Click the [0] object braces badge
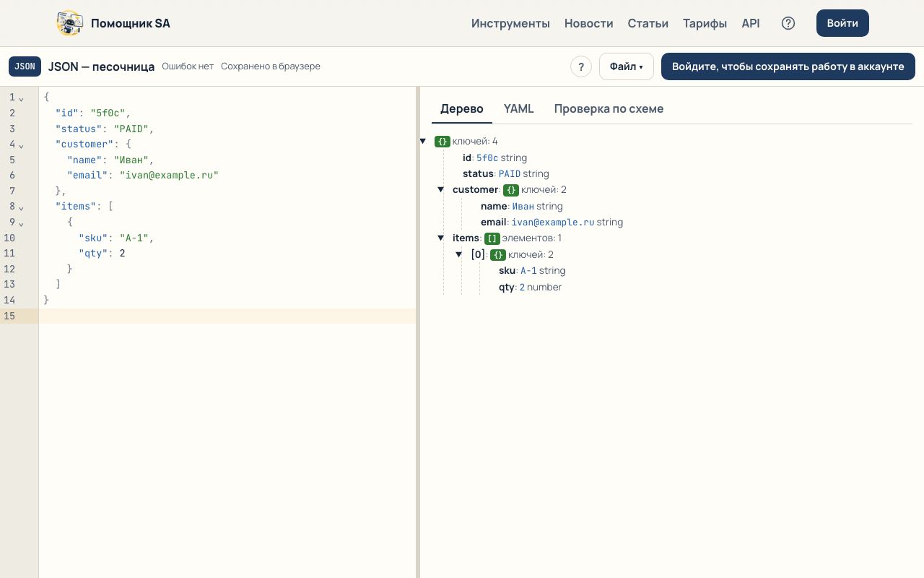Screen dimensions: 924x578 point(498,255)
